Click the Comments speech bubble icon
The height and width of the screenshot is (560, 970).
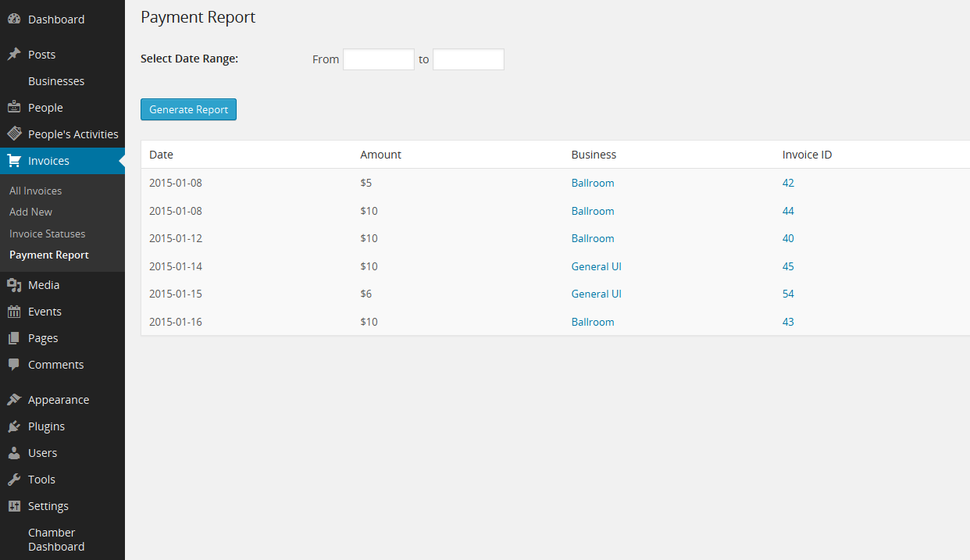[x=14, y=365]
